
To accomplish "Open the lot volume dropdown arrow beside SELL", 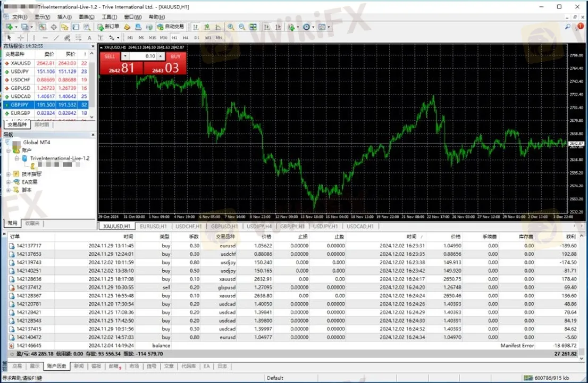I will pyautogui.click(x=125, y=56).
